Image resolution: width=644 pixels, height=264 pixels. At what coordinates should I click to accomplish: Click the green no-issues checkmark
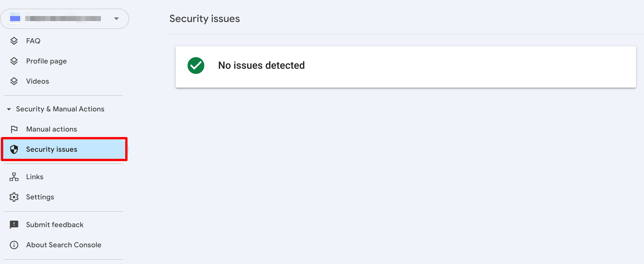[x=196, y=66]
